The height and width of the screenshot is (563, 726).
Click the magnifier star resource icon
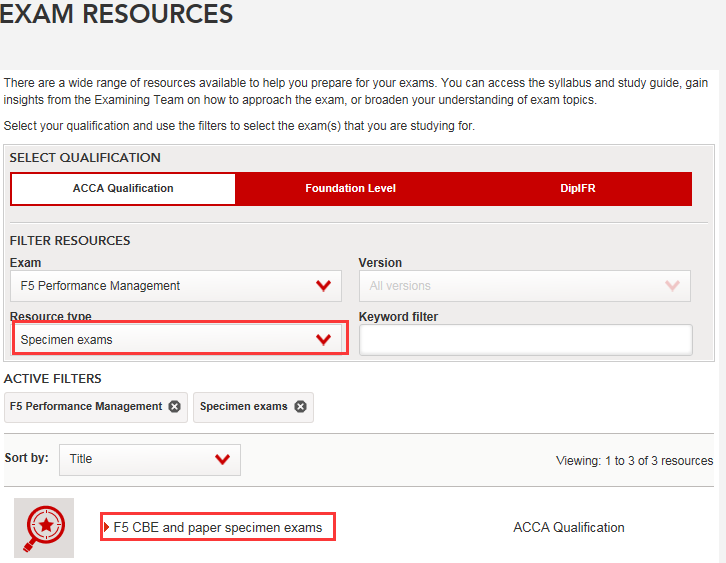coord(44,527)
